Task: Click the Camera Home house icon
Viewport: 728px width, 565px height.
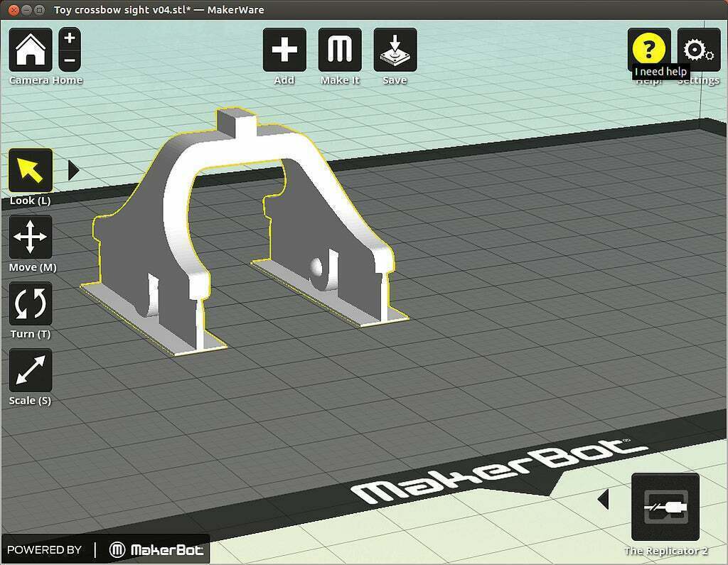Action: (x=31, y=50)
